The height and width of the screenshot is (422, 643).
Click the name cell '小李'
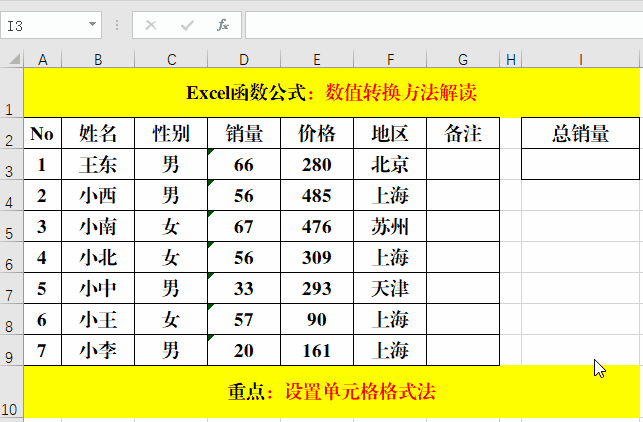[98, 350]
